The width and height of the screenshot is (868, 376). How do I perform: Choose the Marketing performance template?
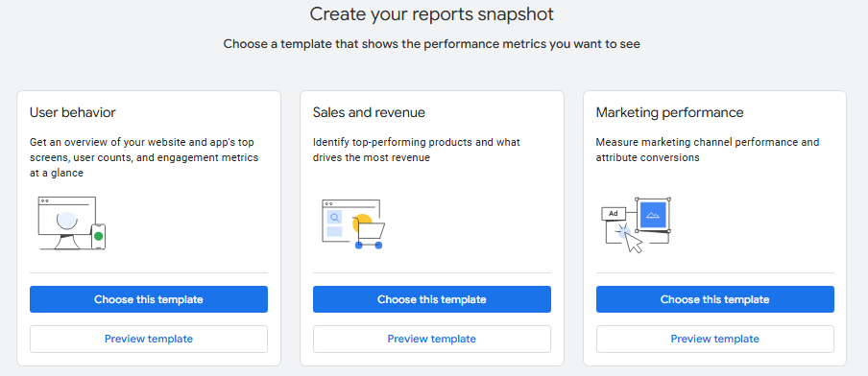pos(714,299)
